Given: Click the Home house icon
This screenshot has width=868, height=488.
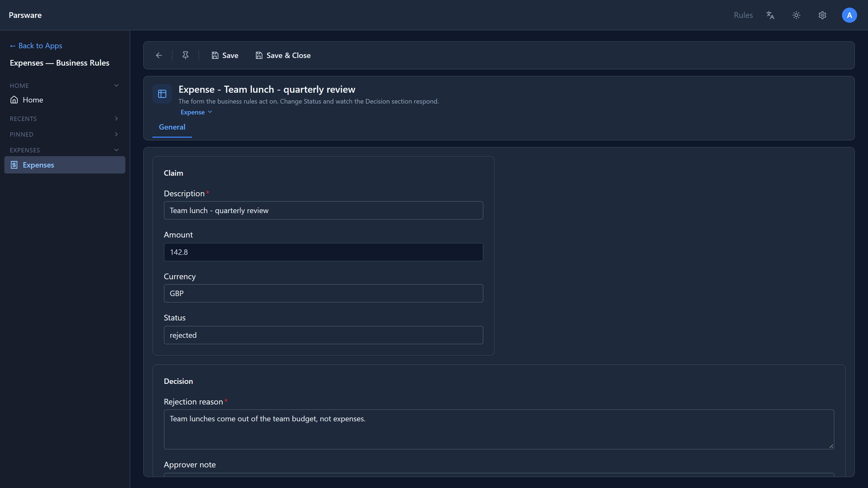Looking at the screenshot, I should click(x=14, y=100).
